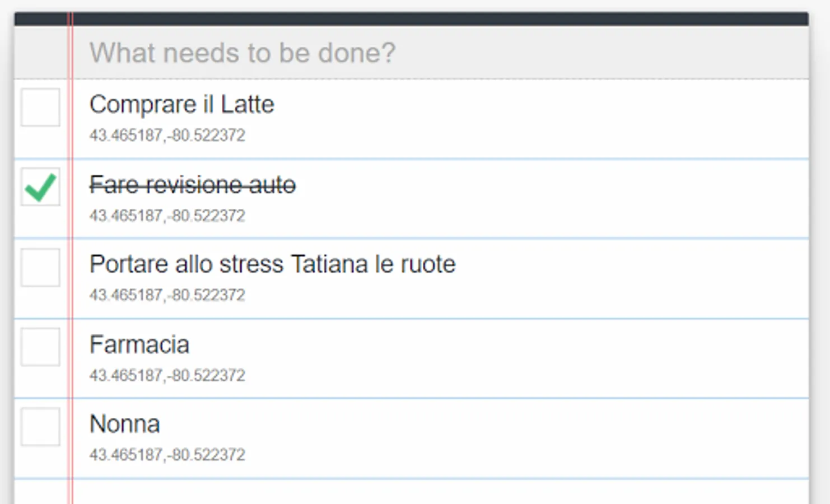Click the coordinates below Portare allo stress Tatiana

(167, 295)
